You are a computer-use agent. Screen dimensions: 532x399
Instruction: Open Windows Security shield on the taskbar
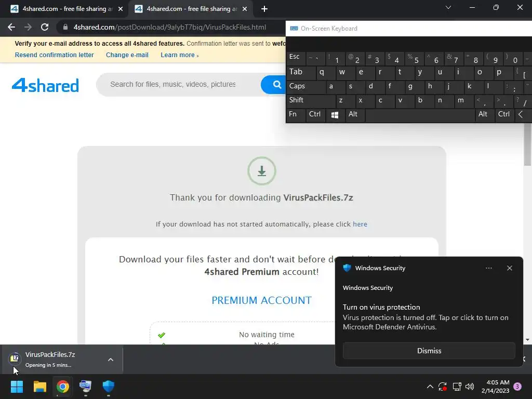[x=109, y=387]
